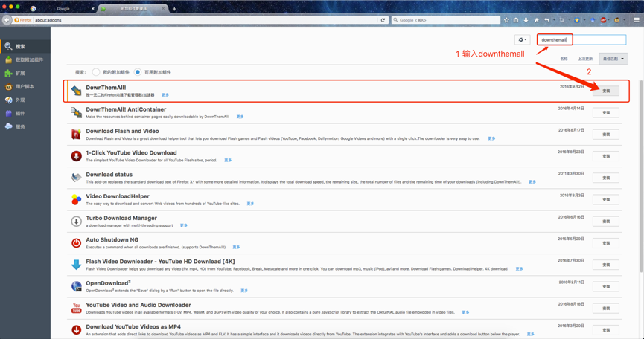Viewport: 644px width, 339px height.
Task: Click the Turbo Download Manager icon
Action: coord(76,221)
